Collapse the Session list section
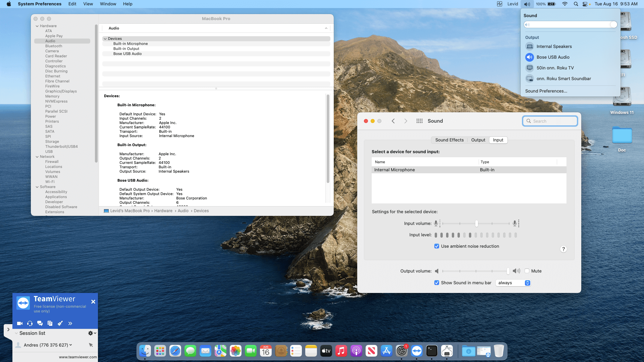This screenshot has height=362, width=644. 16,333
